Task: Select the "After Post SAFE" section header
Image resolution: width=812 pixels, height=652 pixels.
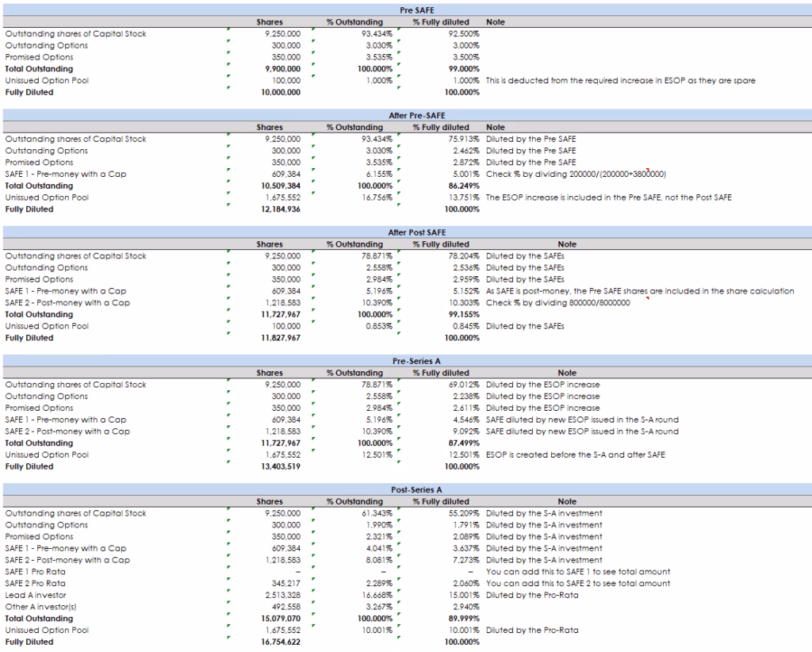Action: click(417, 232)
